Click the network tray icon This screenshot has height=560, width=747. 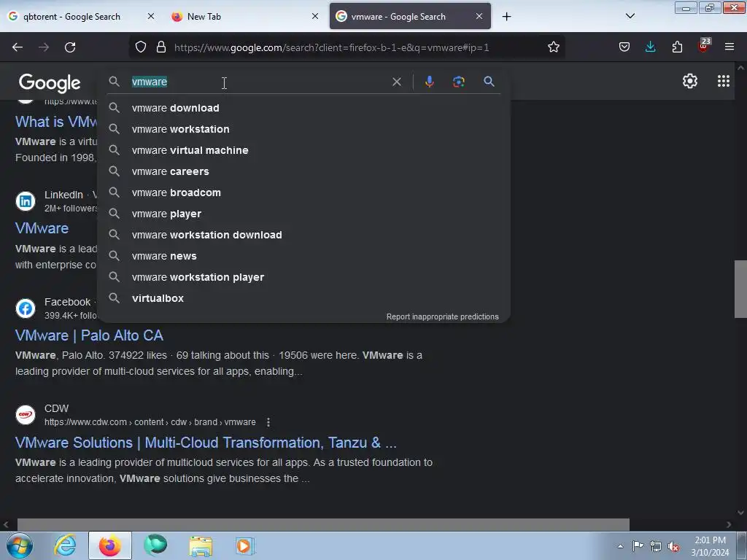pos(656,547)
